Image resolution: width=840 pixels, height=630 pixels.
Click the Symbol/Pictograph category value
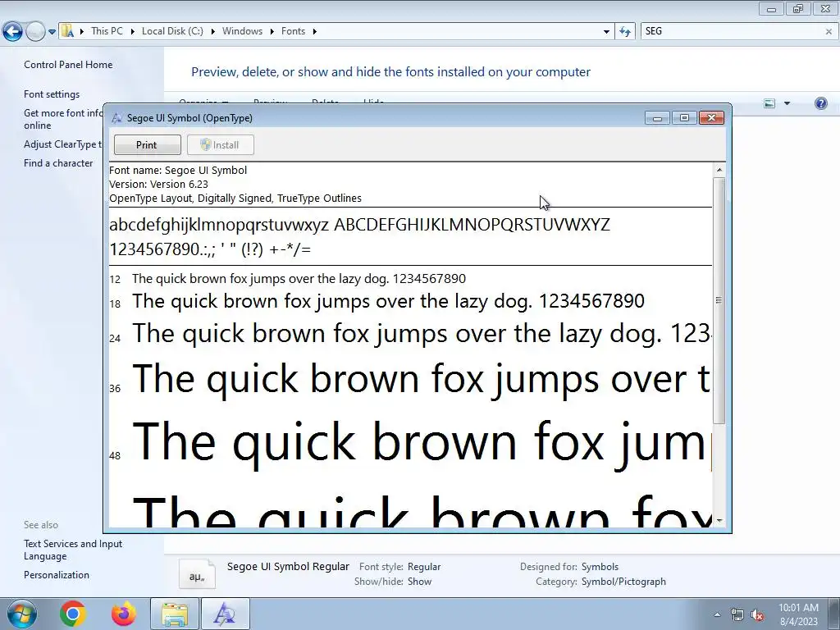pyautogui.click(x=623, y=582)
